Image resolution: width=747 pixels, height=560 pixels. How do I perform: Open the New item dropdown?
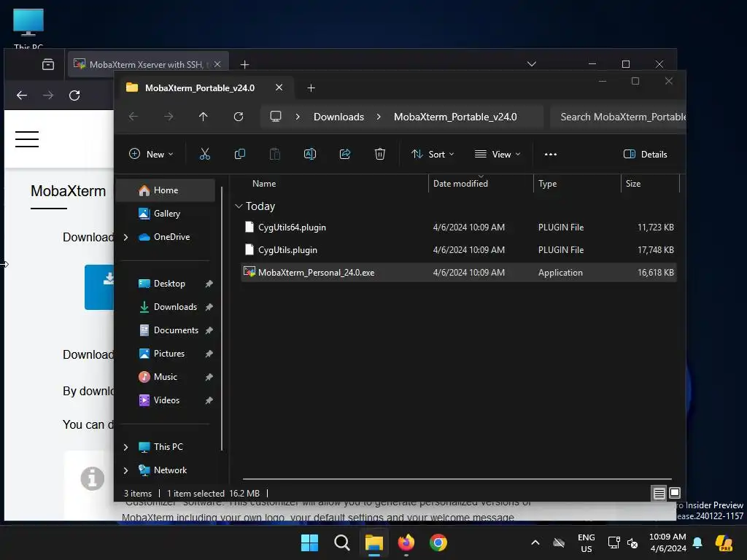pyautogui.click(x=151, y=155)
